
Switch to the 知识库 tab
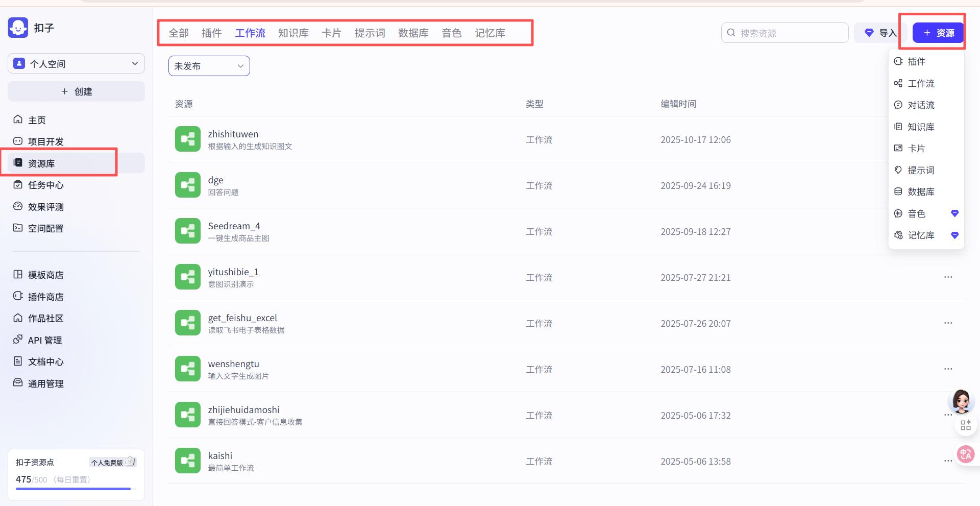tap(293, 33)
